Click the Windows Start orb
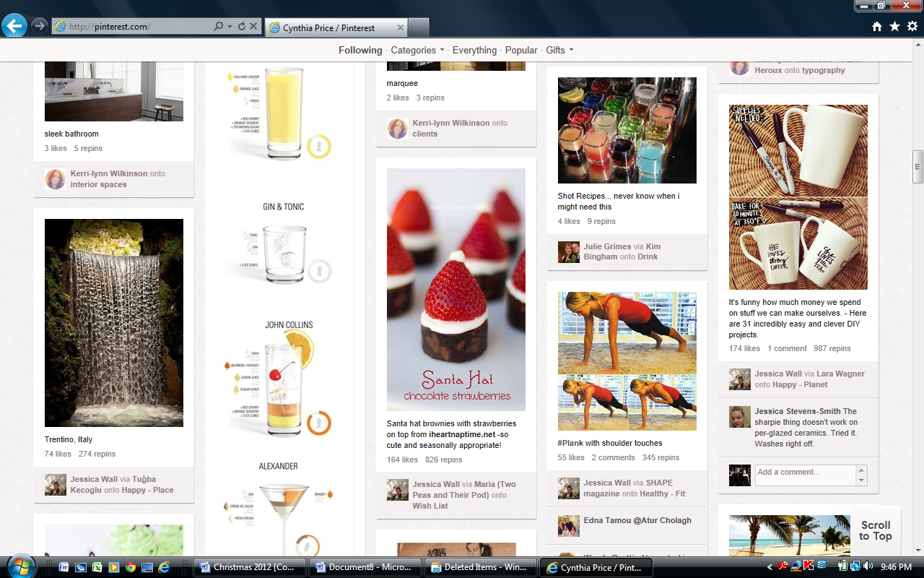924x578 pixels. coord(20,566)
